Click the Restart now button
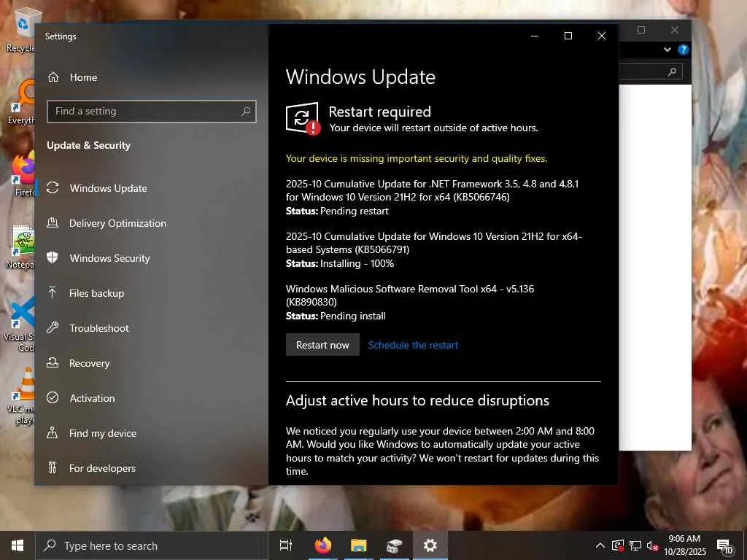The image size is (747, 560). point(322,345)
